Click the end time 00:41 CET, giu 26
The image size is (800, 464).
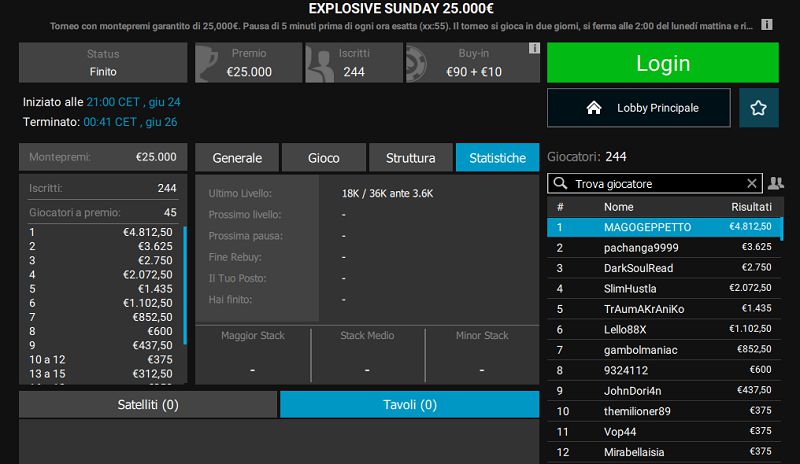pos(130,122)
